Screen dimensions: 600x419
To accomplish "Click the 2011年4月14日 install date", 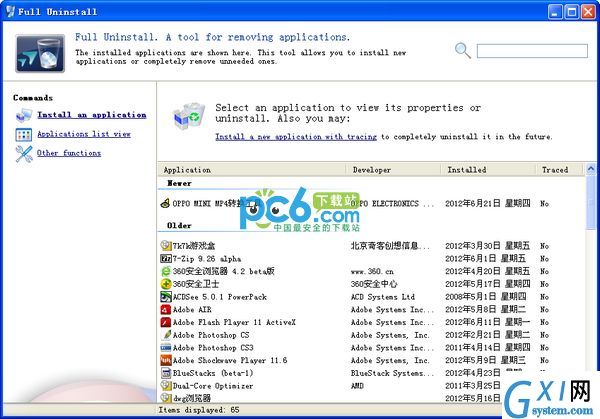I will (488, 348).
